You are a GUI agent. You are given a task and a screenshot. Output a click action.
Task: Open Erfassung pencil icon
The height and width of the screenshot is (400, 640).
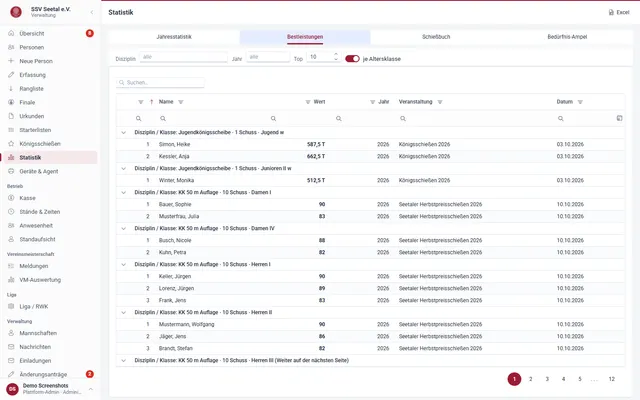tap(11, 75)
